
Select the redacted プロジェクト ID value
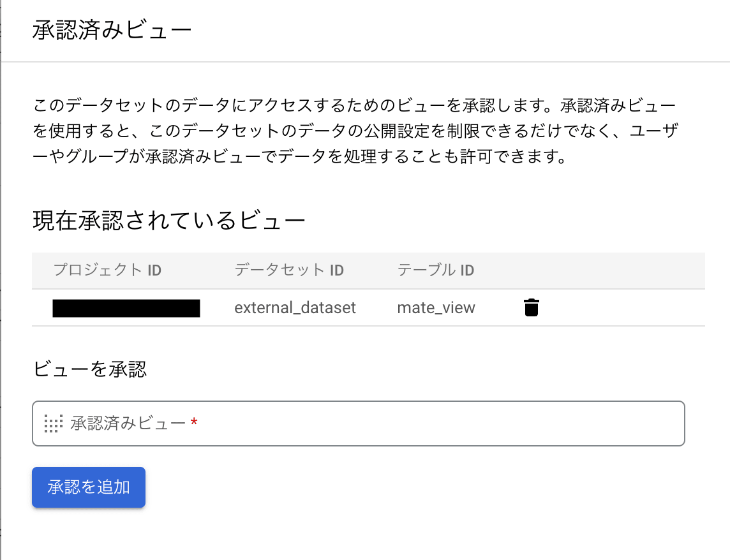(126, 307)
